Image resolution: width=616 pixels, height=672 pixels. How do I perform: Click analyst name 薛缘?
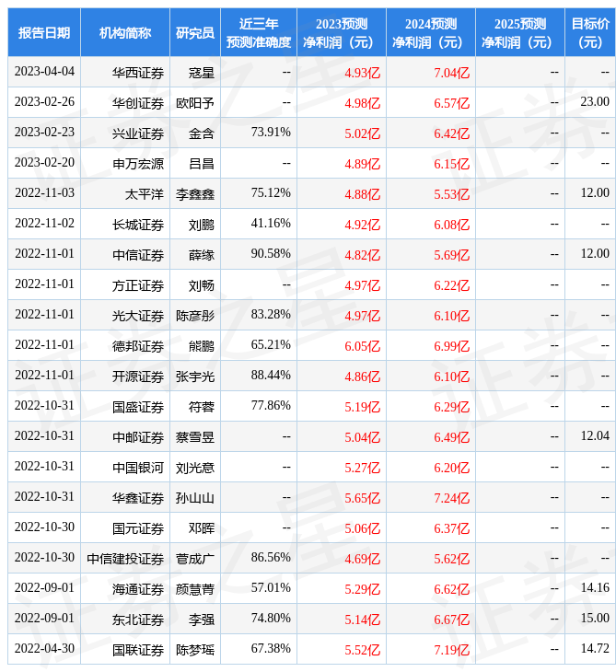[202, 255]
